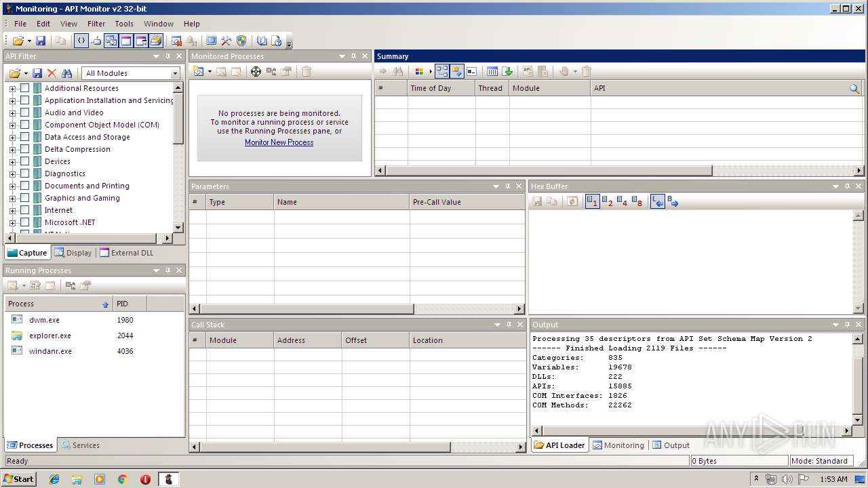Viewport: 868px width, 488px height.
Task: Click the Open folder icon in the main toolbar
Action: (x=18, y=41)
